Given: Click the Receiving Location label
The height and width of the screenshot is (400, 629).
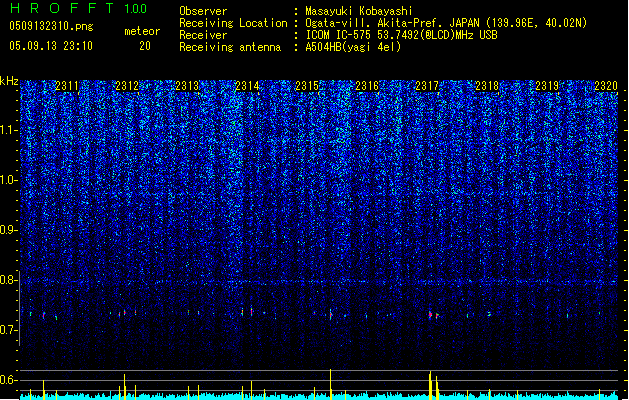Looking at the screenshot, I should coord(233,23).
